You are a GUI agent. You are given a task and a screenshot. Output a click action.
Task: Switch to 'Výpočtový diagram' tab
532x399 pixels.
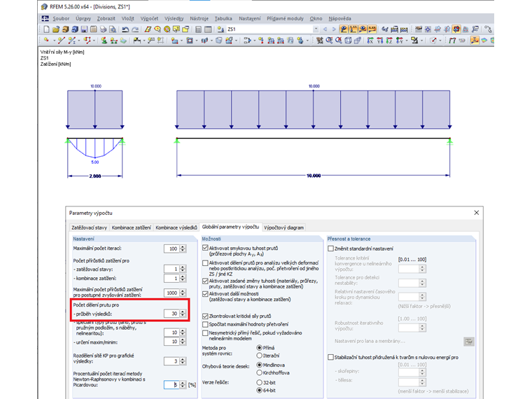(283, 227)
